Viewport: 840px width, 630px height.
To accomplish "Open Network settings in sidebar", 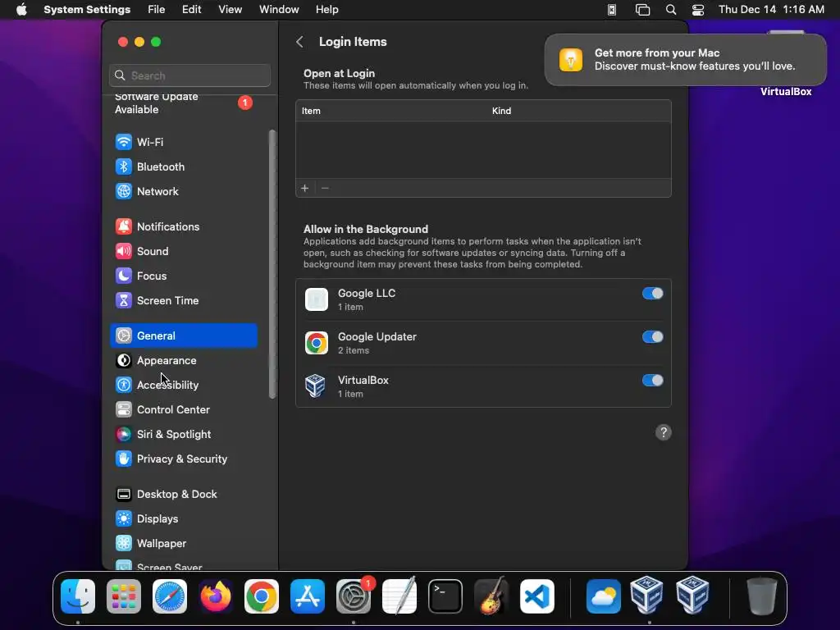I will pos(184,191).
